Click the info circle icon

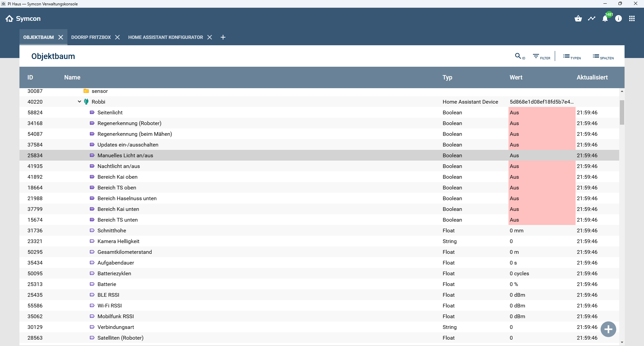tap(619, 19)
